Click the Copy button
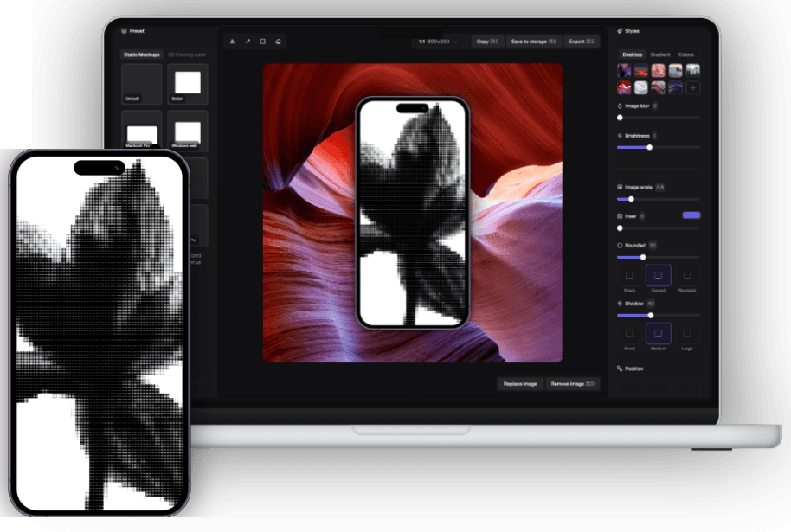 click(x=487, y=42)
